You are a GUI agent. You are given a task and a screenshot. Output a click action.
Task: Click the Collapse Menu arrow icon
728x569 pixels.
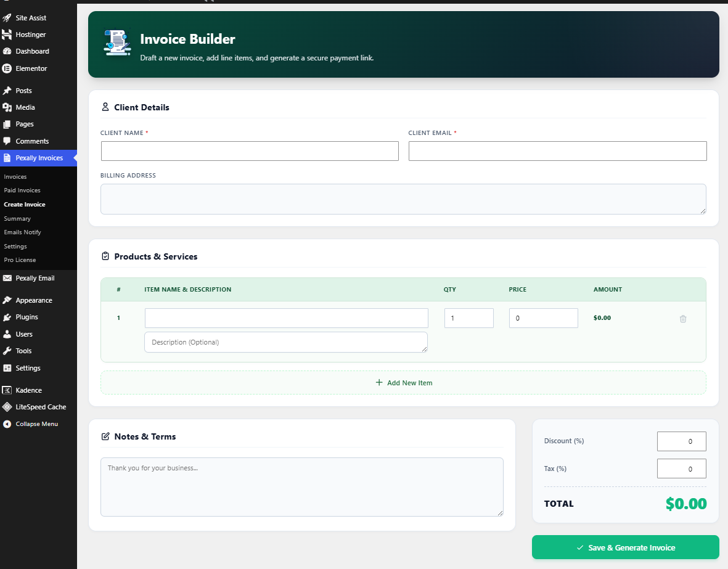click(7, 424)
